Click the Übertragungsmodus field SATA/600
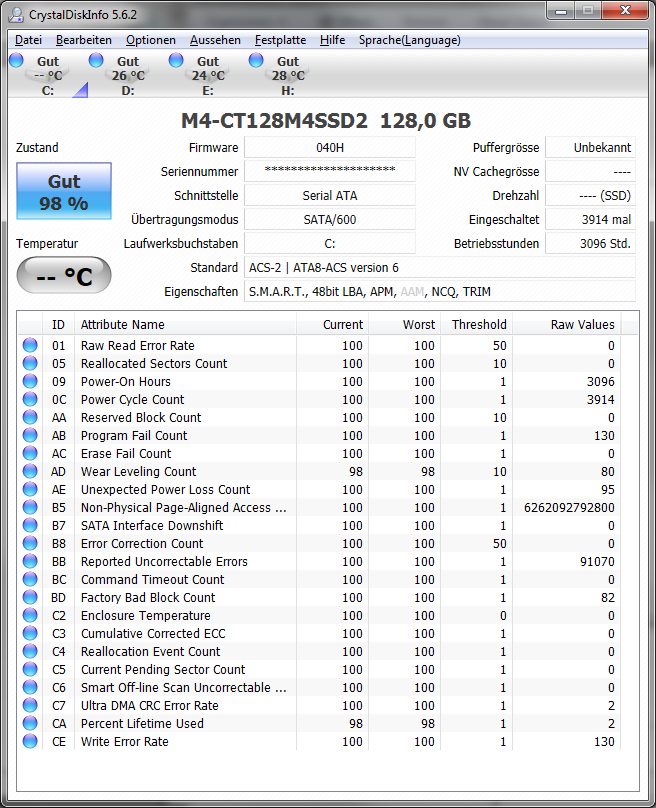This screenshot has height=808, width=656. coord(330,220)
